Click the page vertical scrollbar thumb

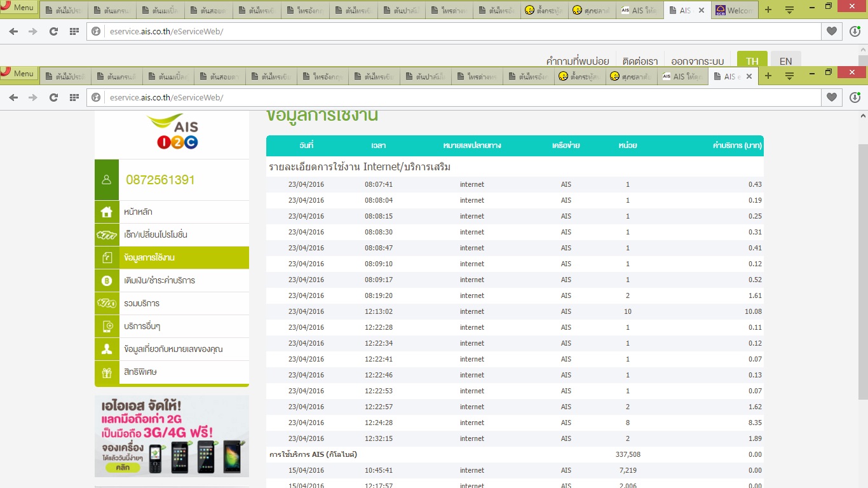coord(863,272)
